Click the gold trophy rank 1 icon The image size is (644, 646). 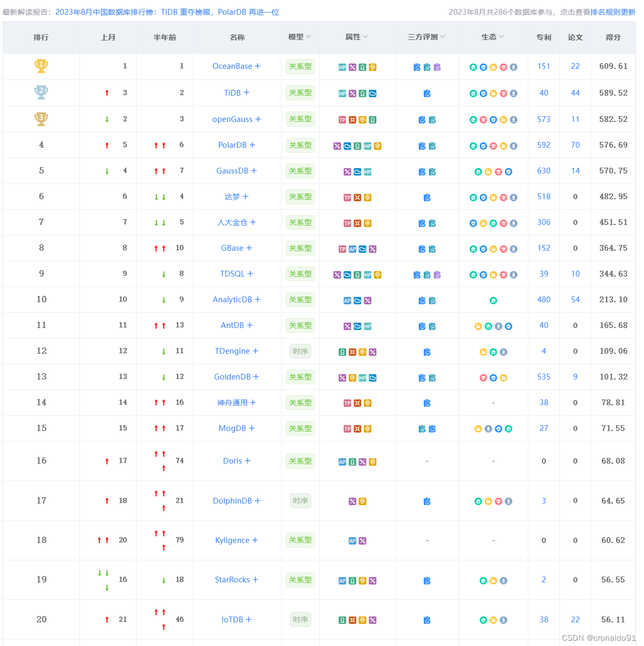click(x=41, y=66)
